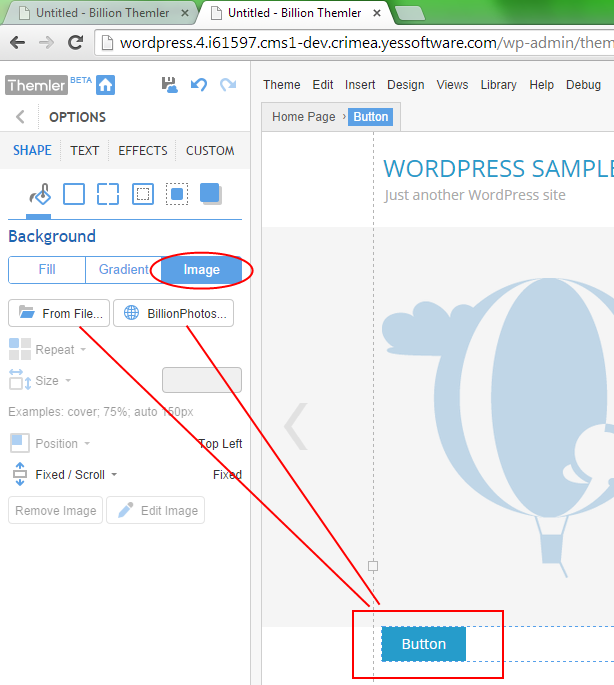This screenshot has height=685, width=614.
Task: Open the Insert menu
Action: 360,85
